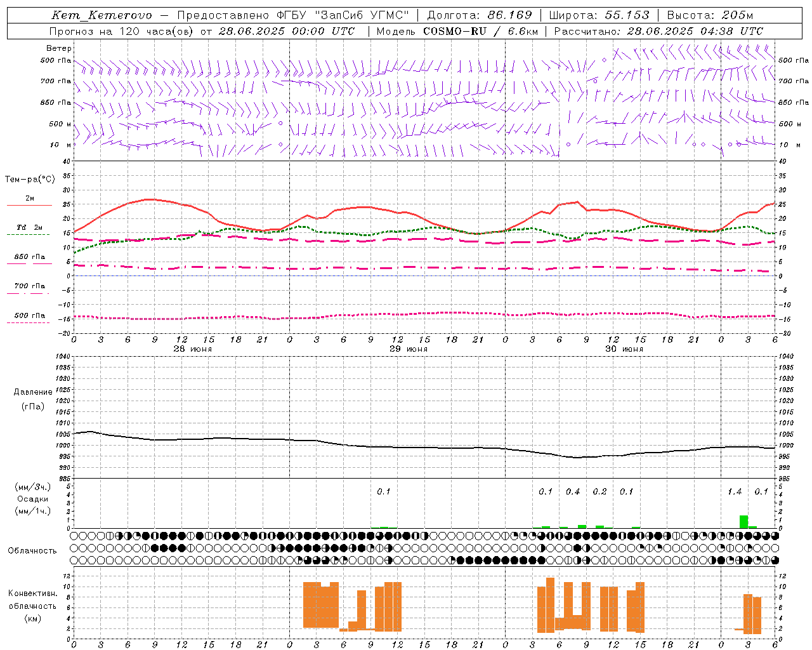The width and height of the screenshot is (812, 650).
Task: Click the tallest green precipitation bar below 1.4
Action: pos(743,522)
